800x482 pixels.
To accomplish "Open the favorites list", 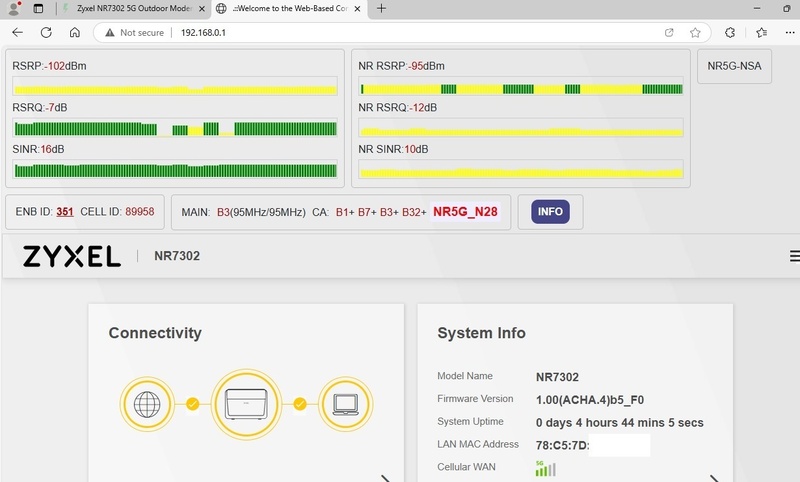I will tap(761, 33).
